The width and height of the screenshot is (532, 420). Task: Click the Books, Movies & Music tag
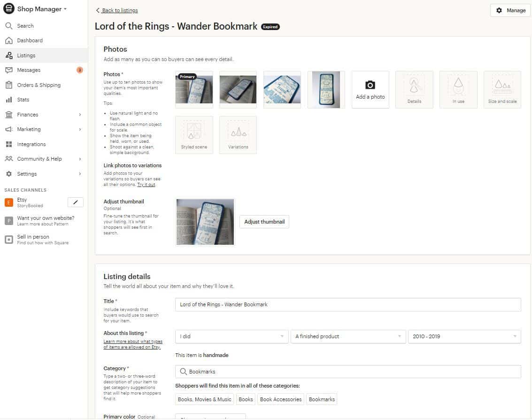[204, 400]
